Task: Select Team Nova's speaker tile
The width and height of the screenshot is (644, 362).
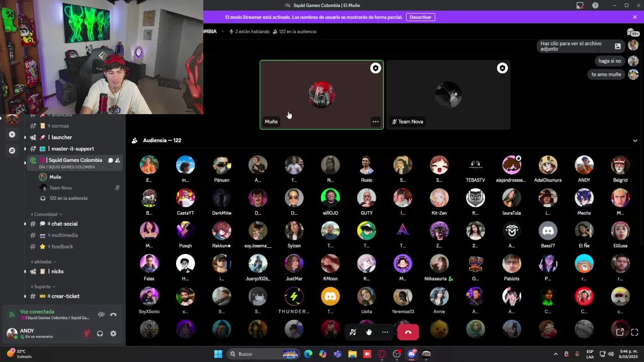Action: click(448, 95)
